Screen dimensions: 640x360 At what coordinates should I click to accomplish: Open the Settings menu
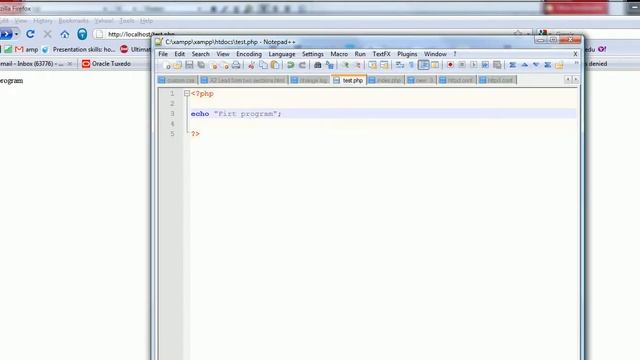click(x=313, y=54)
